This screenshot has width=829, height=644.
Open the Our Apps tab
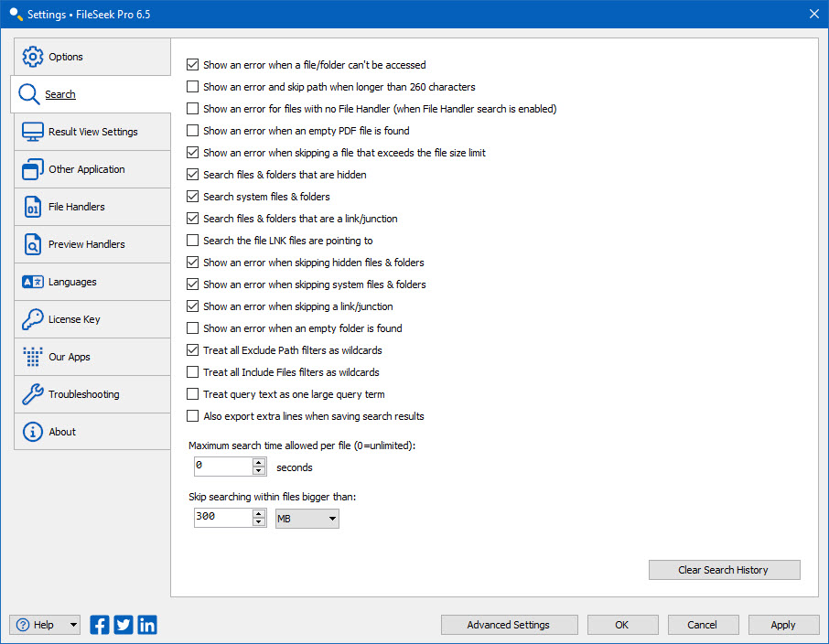coord(92,357)
